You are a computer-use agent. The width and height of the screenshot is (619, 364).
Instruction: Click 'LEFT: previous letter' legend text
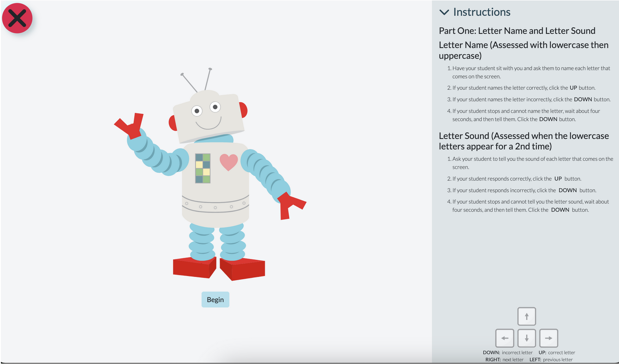(x=551, y=359)
